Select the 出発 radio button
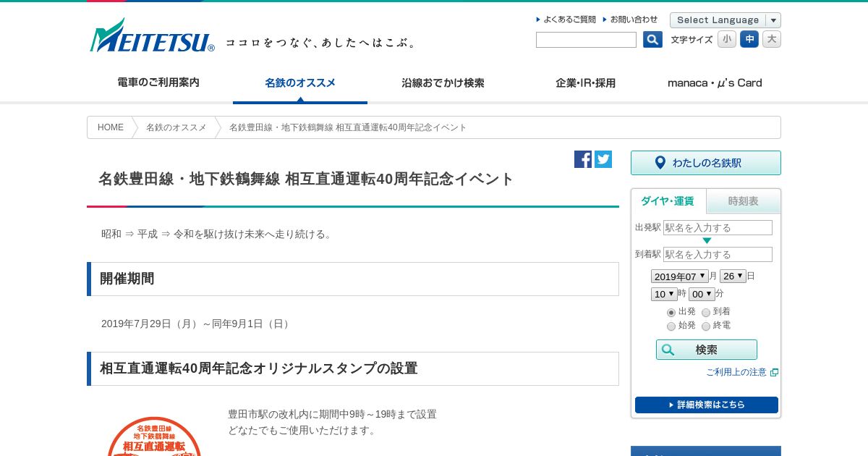Screen dimensions: 868x456 tap(671, 313)
